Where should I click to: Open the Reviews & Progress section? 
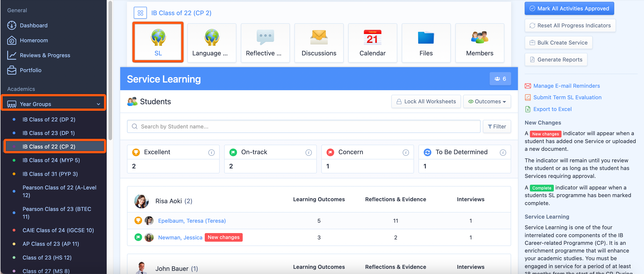point(45,55)
